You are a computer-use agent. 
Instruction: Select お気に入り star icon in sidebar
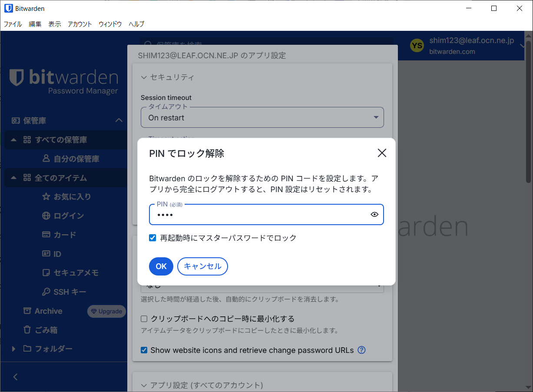[46, 197]
